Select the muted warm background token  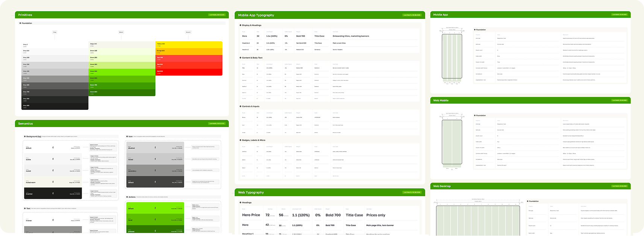click(53, 182)
